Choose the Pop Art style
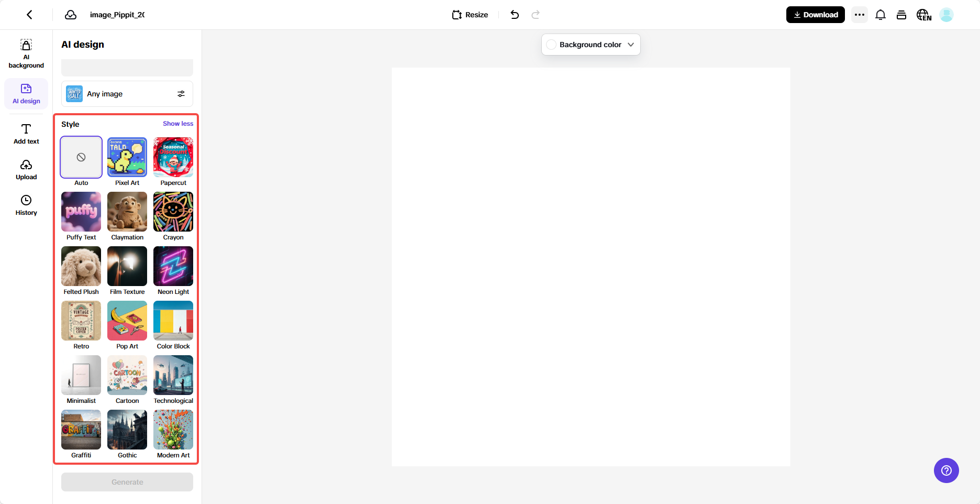Image resolution: width=980 pixels, height=504 pixels. (x=127, y=321)
